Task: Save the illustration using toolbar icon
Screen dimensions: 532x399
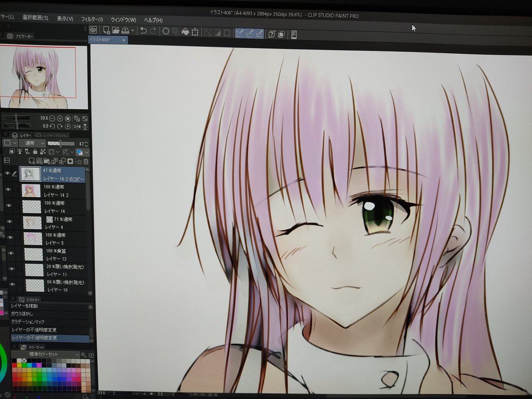Action: (x=125, y=30)
